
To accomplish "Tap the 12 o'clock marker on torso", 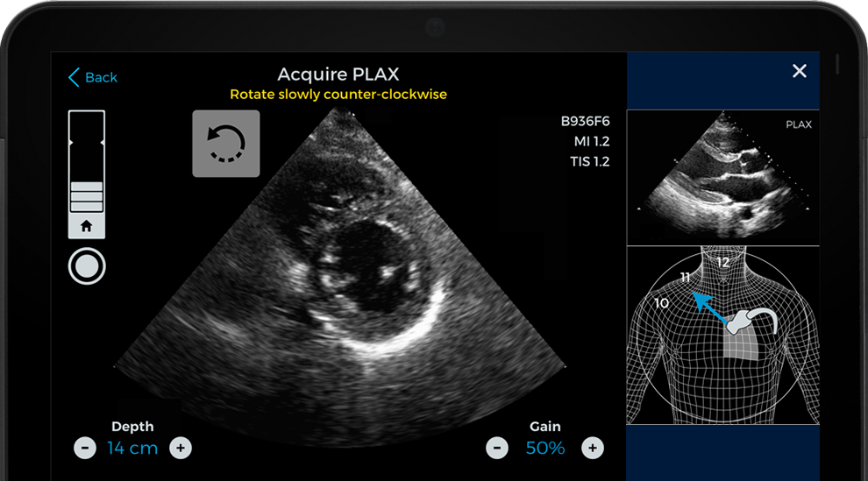I will pos(723,262).
